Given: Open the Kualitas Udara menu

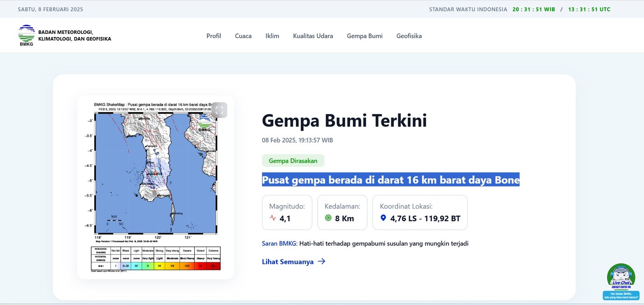Looking at the screenshot, I should [x=313, y=36].
